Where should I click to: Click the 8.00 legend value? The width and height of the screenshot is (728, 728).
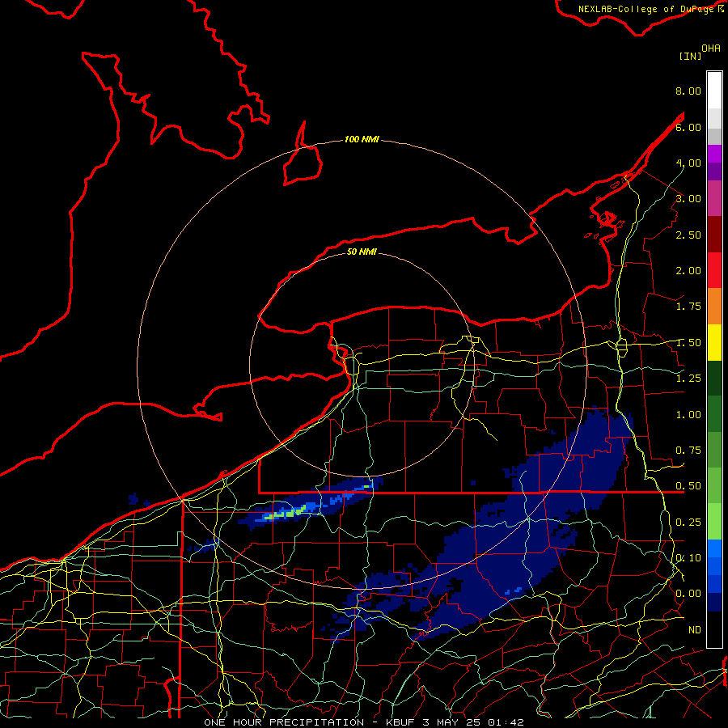point(688,91)
